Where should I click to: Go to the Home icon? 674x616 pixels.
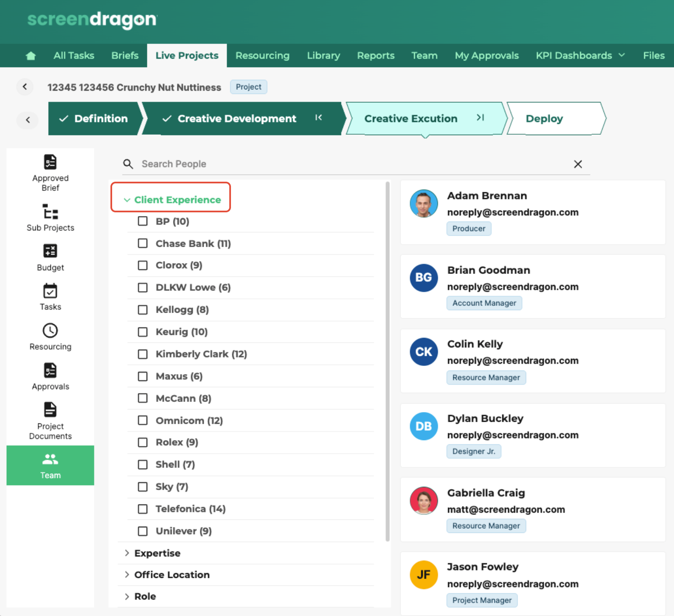[x=31, y=56]
